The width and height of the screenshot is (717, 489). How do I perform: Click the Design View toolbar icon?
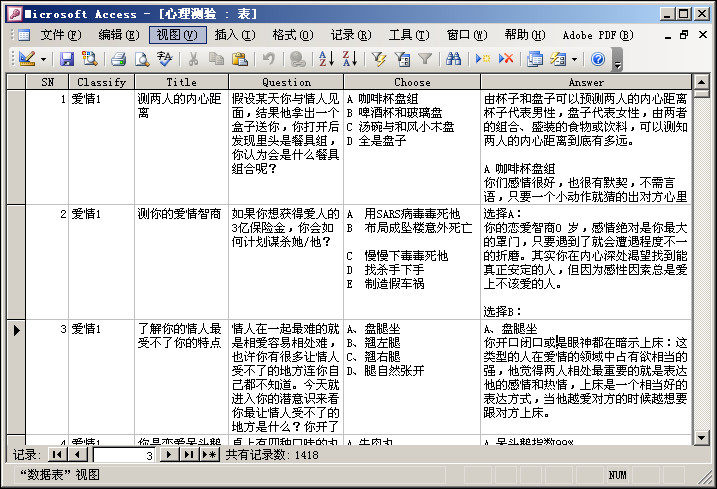27,59
